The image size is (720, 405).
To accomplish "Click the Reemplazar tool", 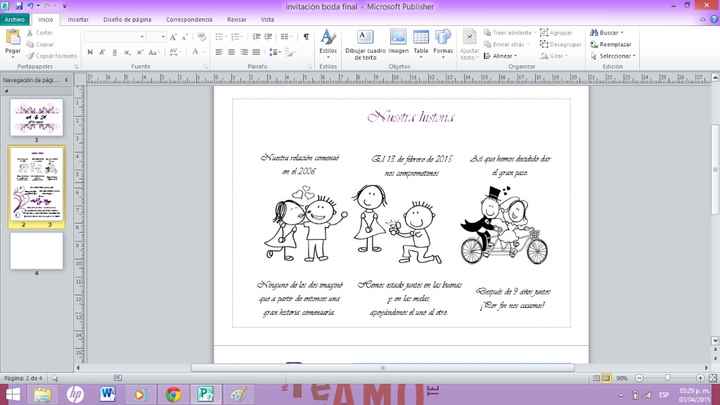I will pos(612,44).
